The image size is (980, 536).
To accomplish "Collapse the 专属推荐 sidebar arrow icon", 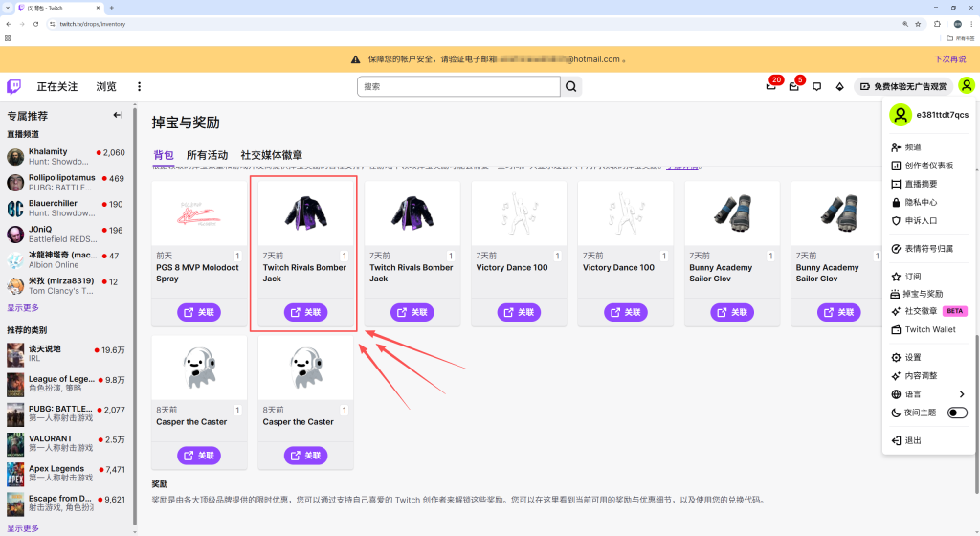I will [x=118, y=116].
